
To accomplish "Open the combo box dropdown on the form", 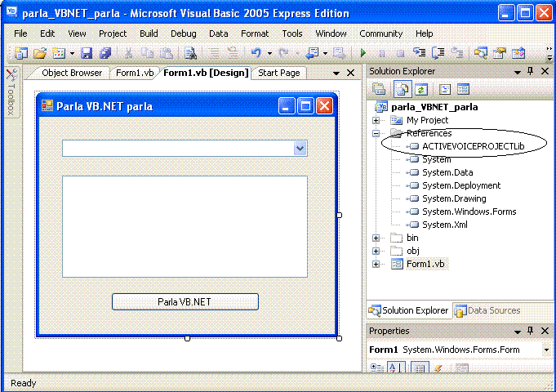I will pos(300,149).
